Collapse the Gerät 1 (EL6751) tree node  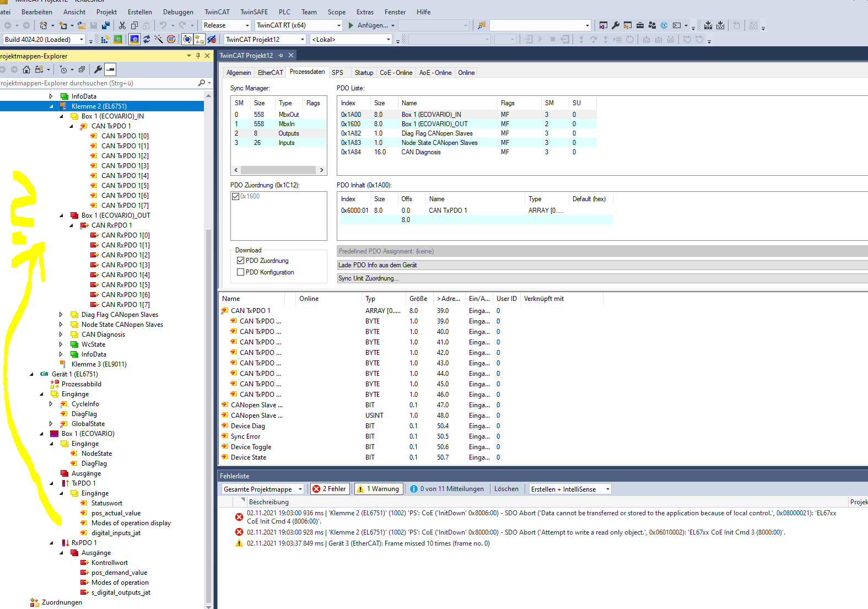[31, 374]
